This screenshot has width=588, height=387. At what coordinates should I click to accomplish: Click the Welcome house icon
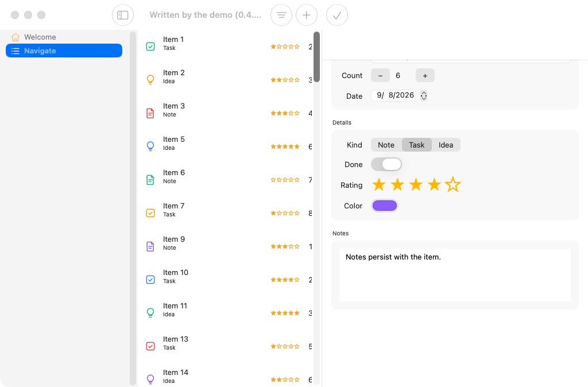[16, 37]
